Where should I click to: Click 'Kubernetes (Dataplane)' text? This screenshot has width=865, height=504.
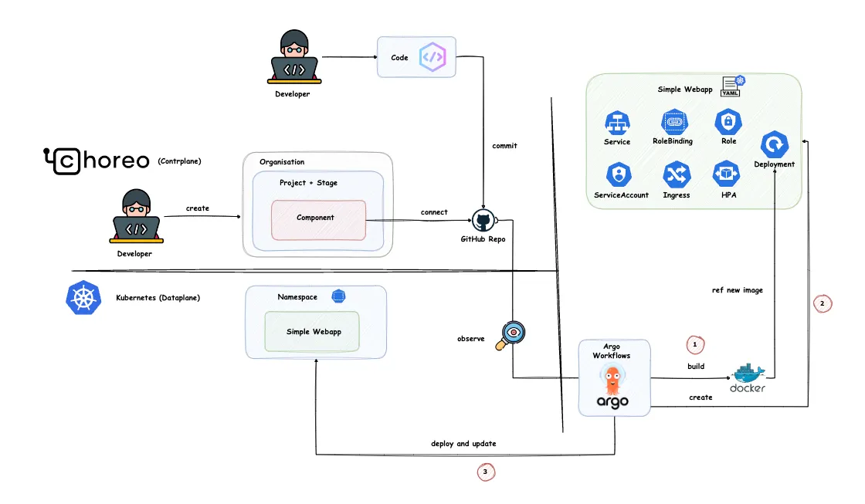[x=158, y=298]
